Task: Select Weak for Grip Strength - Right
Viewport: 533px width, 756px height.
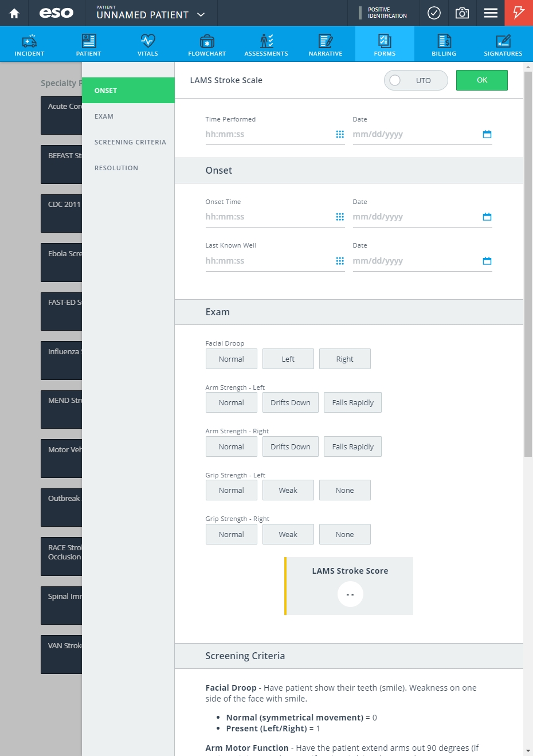Action: tap(288, 534)
